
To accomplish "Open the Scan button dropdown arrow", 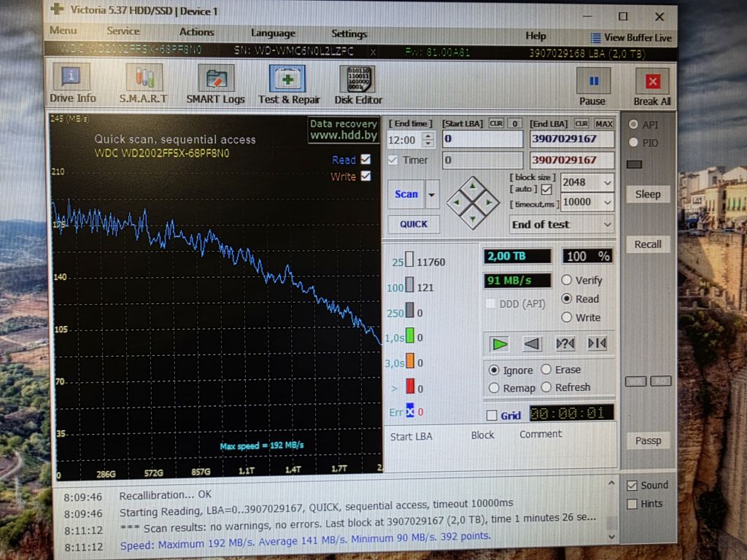I will pos(432,194).
